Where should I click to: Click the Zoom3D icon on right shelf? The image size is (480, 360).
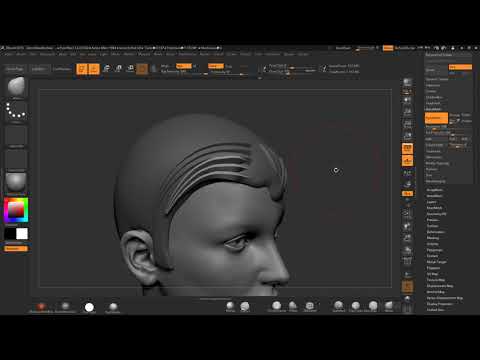407,238
